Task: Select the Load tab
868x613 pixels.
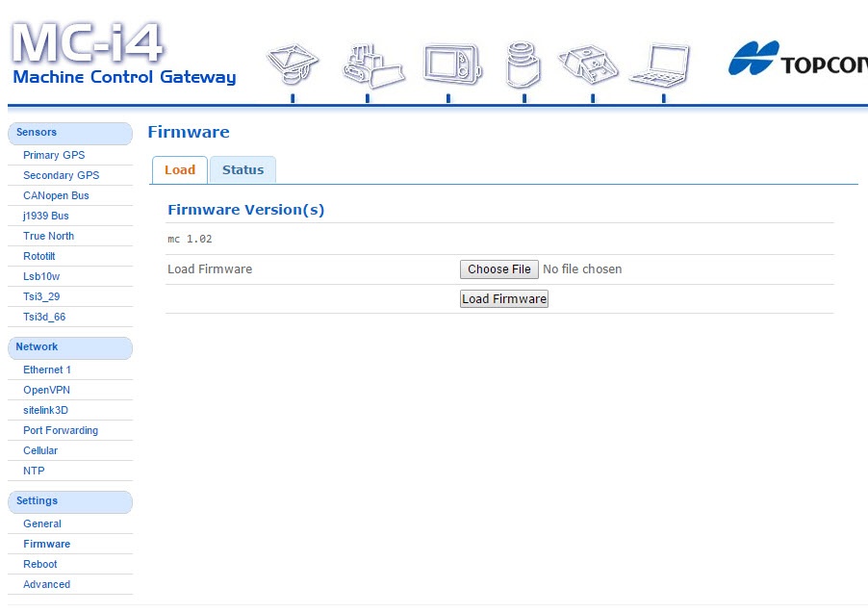Action: [180, 170]
